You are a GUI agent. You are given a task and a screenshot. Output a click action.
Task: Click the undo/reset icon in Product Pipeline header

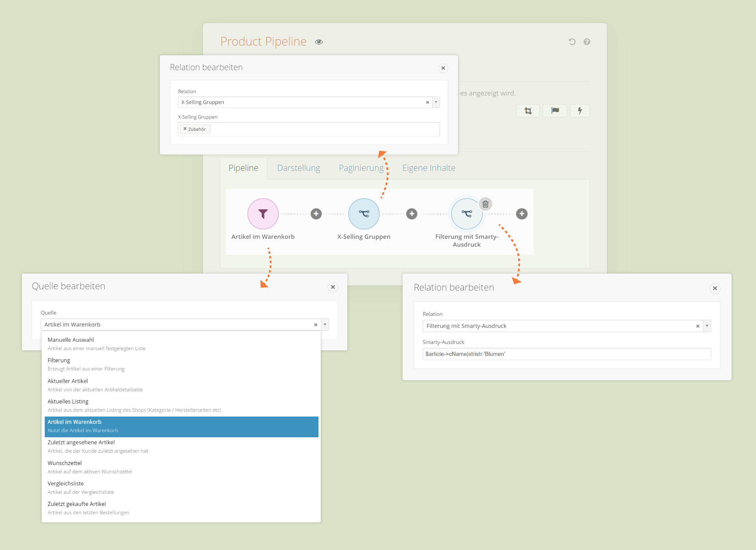[572, 42]
